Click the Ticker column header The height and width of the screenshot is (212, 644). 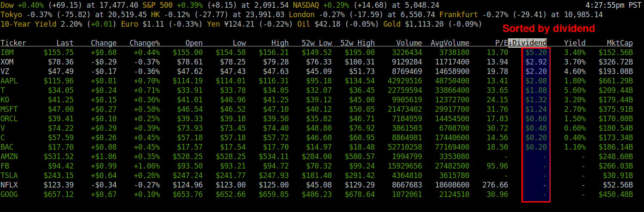click(13, 43)
